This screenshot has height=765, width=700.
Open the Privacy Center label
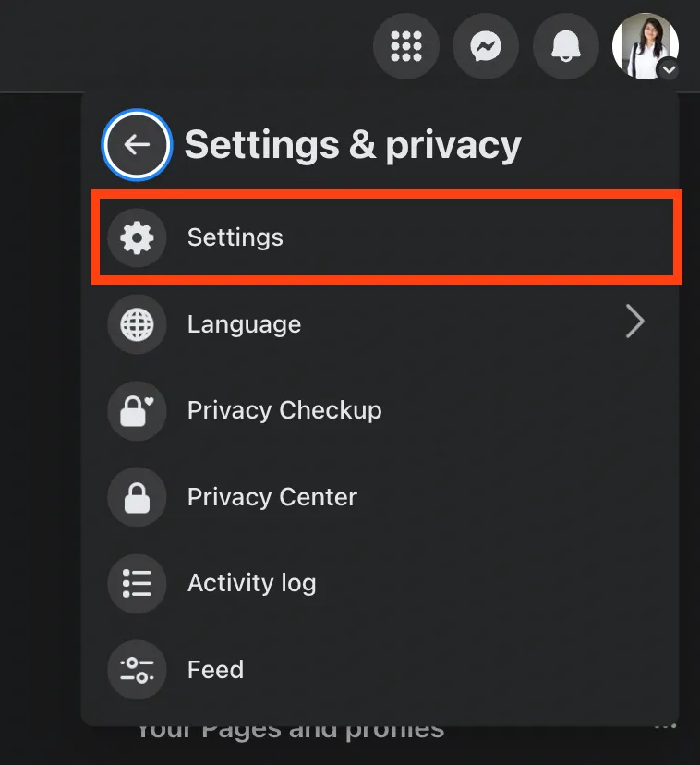click(272, 497)
